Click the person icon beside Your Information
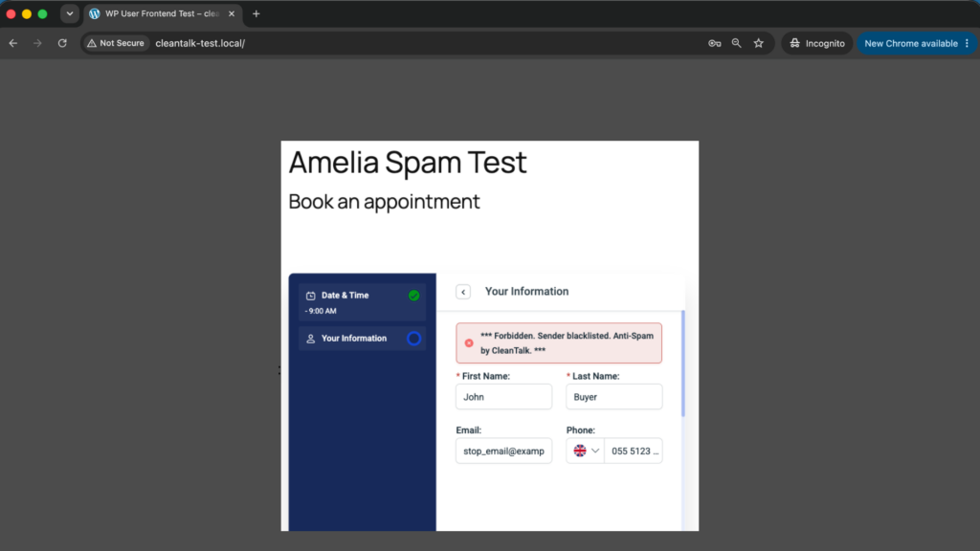The width and height of the screenshot is (980, 551). tap(311, 339)
